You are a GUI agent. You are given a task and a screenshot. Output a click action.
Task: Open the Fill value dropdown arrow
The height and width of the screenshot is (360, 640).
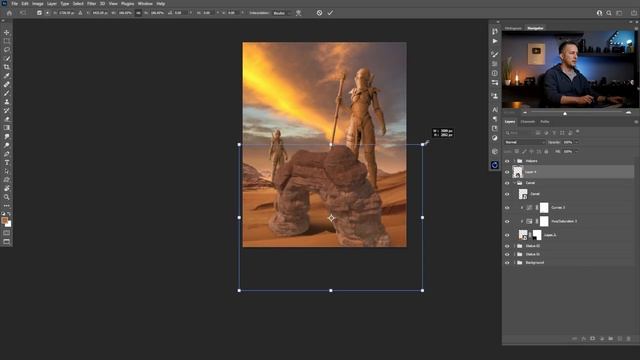click(576, 152)
